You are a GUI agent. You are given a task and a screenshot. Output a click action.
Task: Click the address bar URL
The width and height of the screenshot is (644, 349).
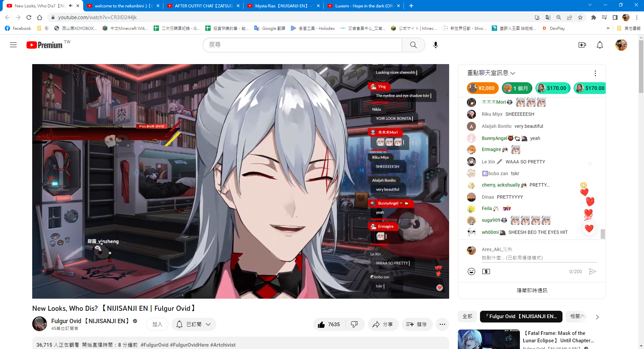pos(98,17)
